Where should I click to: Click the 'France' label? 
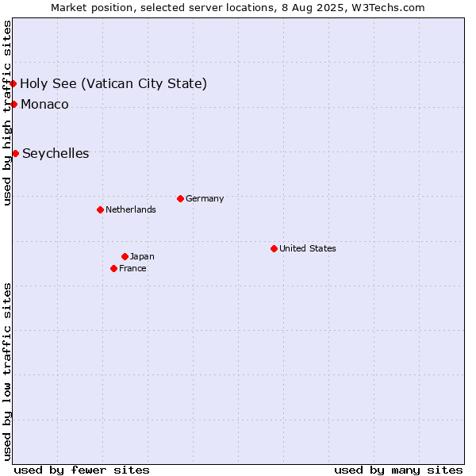pos(132,269)
